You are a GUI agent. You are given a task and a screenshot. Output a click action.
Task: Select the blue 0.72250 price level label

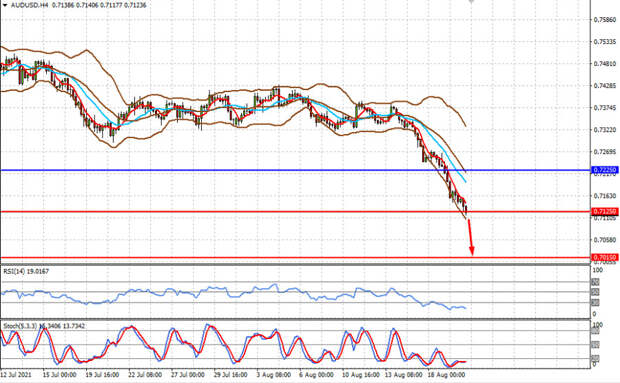click(x=604, y=170)
